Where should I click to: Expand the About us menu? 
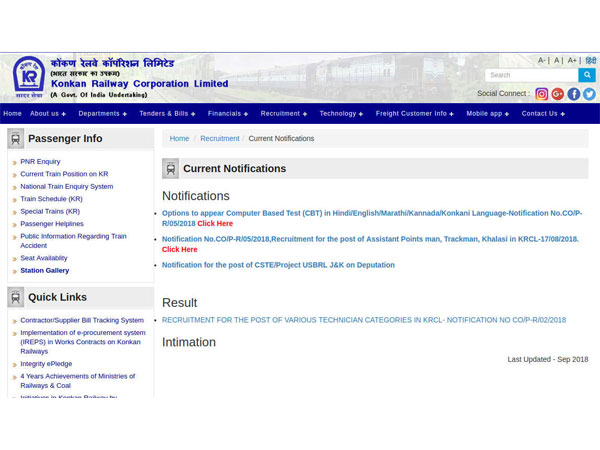point(48,114)
